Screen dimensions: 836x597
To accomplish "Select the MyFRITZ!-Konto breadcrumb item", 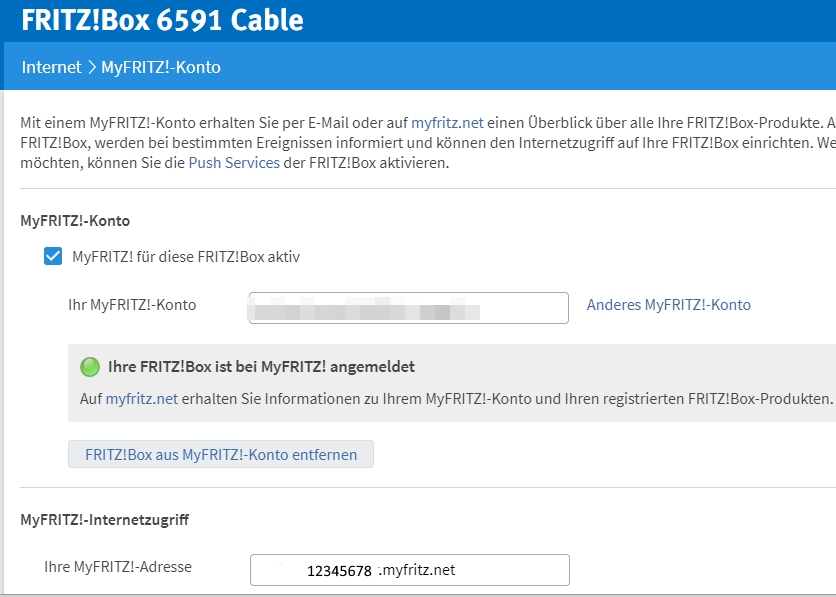I will point(160,68).
